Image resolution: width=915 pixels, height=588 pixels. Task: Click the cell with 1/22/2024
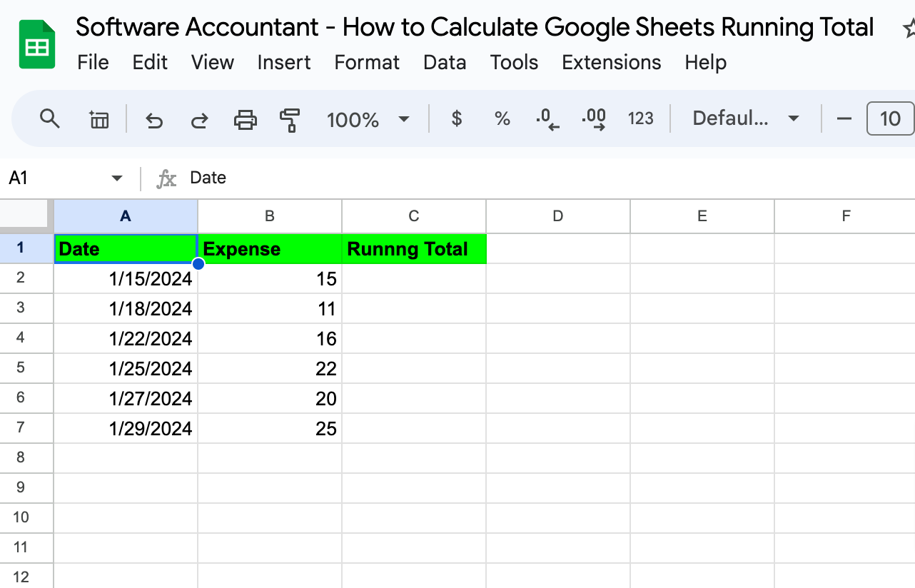(126, 339)
